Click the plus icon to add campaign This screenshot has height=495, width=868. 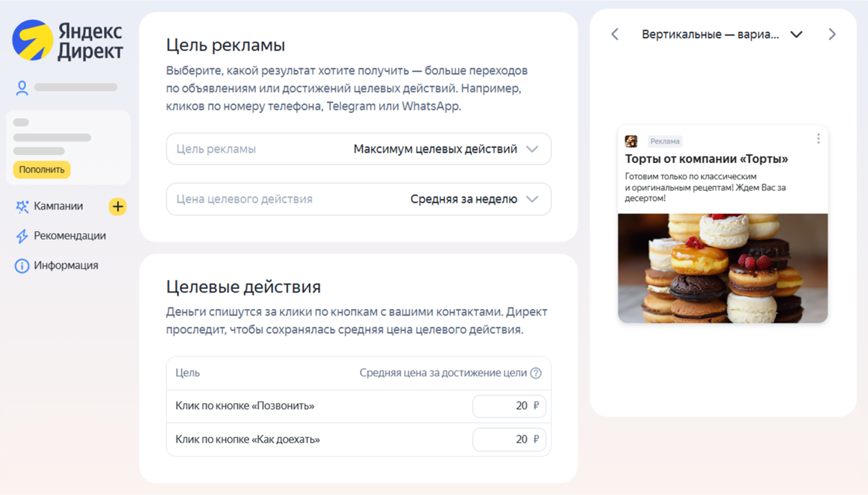click(x=117, y=206)
